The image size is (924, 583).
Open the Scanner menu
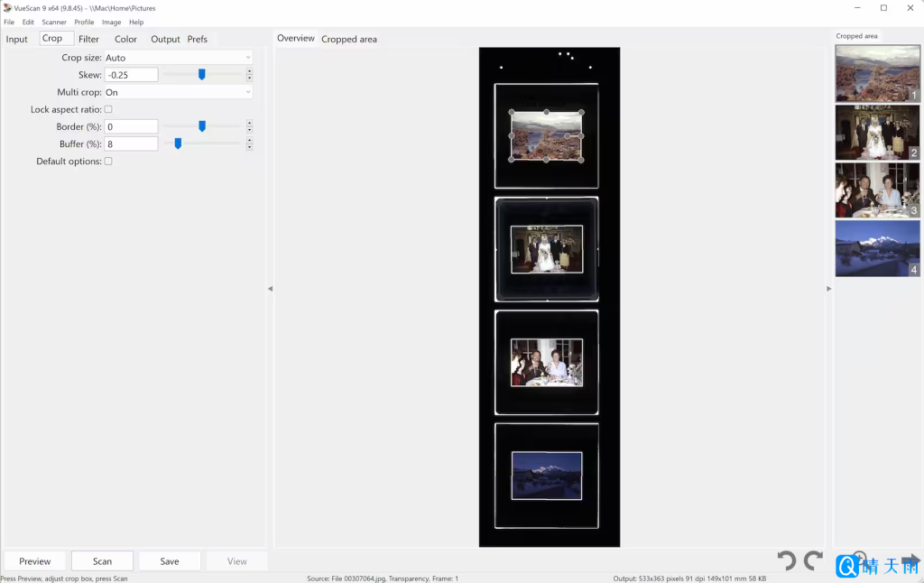(x=54, y=22)
